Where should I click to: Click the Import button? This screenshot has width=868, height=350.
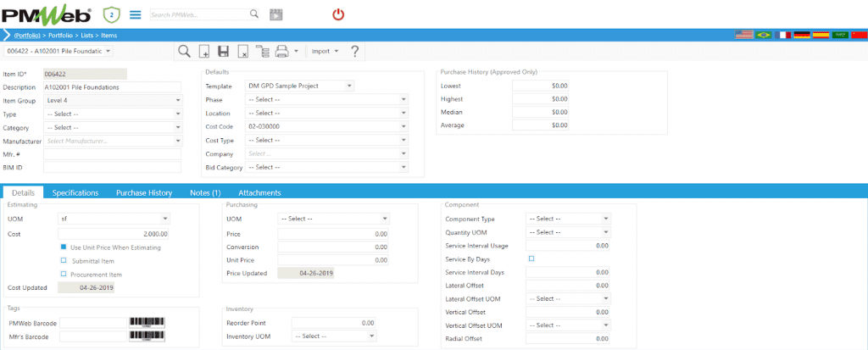pos(325,52)
